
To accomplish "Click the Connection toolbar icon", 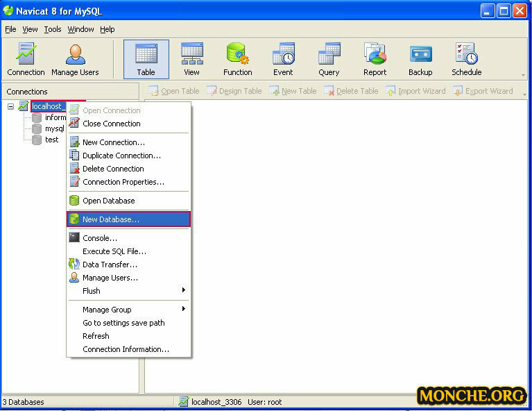I will [x=26, y=59].
